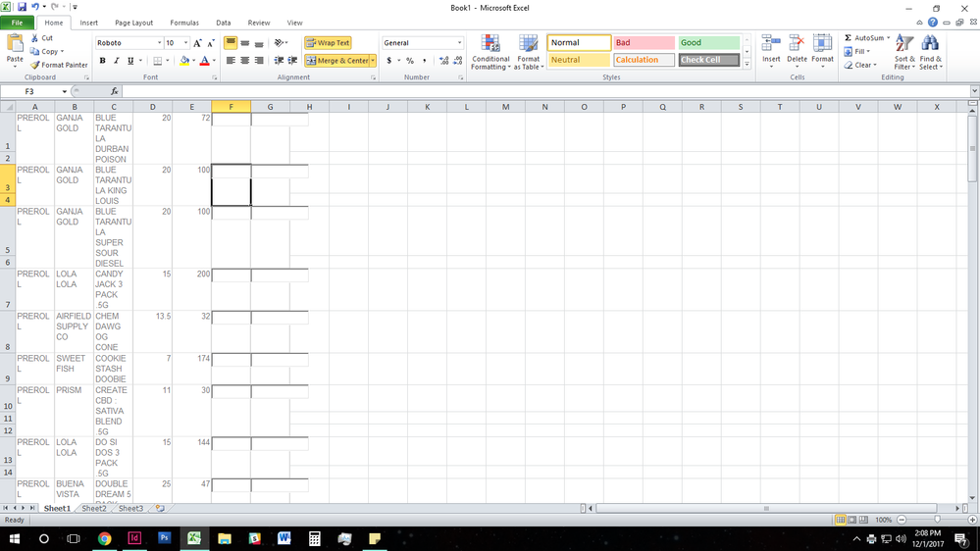
Task: Click the Name Box showing F3
Action: pyautogui.click(x=30, y=92)
